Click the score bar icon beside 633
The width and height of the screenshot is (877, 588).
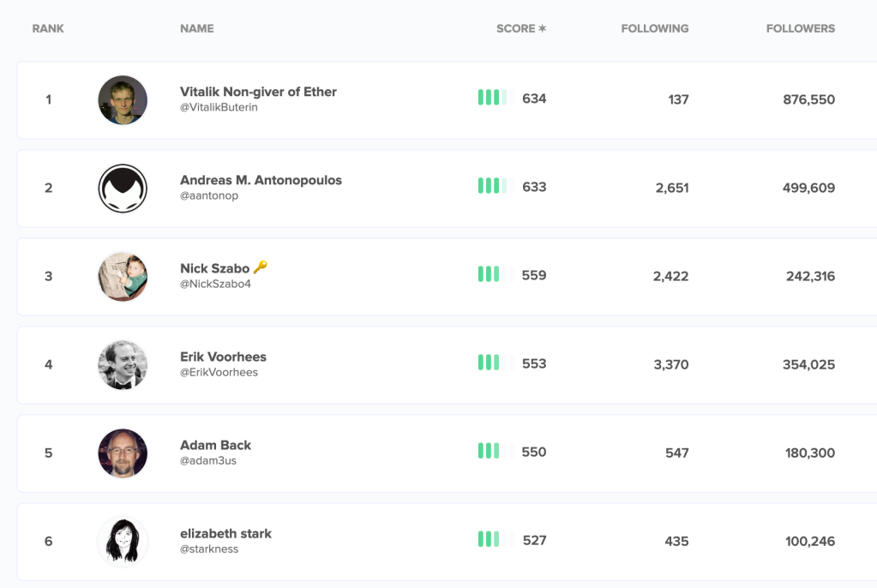(x=492, y=186)
